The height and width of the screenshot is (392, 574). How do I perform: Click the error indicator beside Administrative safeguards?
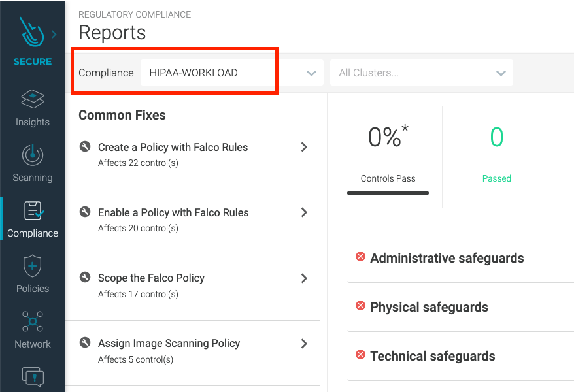click(x=360, y=257)
